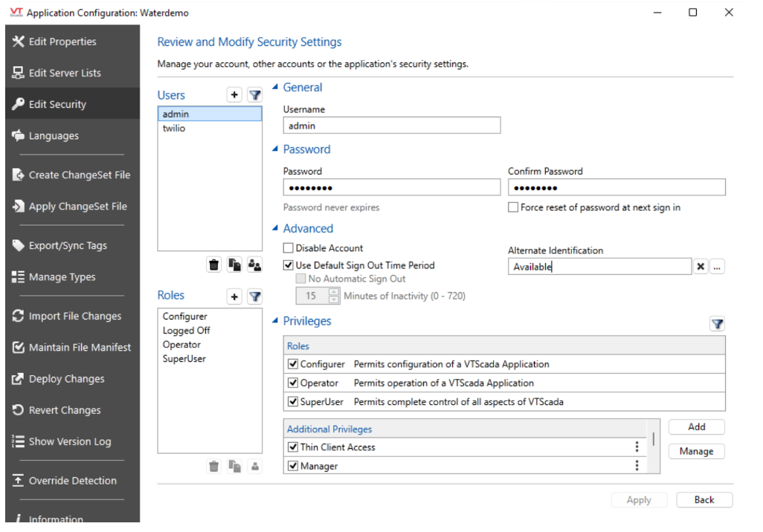Collapse the General section
Screen dimensions: 763x532
[x=276, y=88]
